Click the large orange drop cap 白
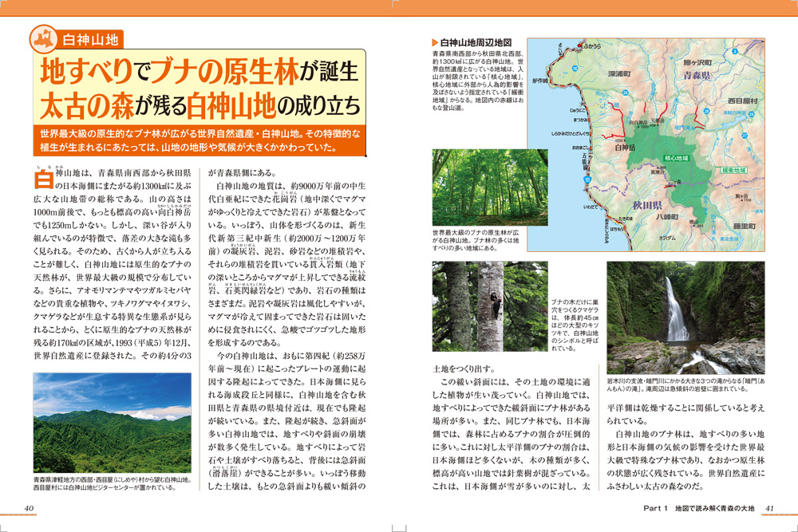Image resolution: width=798 pixels, height=532 pixels. point(43,179)
